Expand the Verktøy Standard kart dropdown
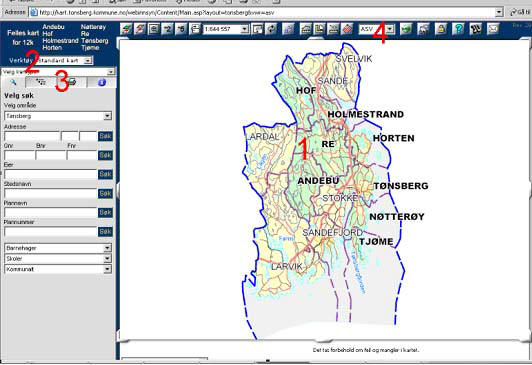532x365 pixels. point(88,61)
